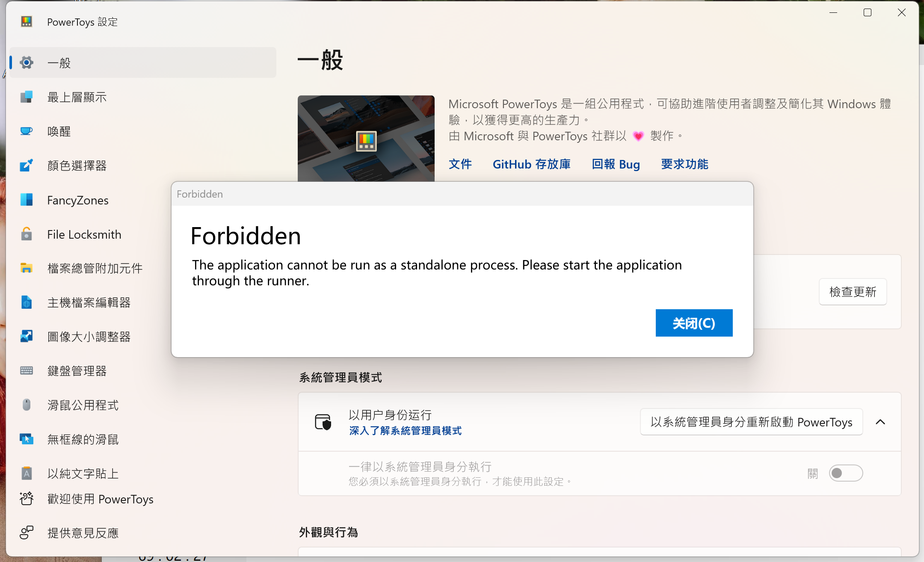Click the Image Resizer (圖像大小調整器) icon
Image resolution: width=924 pixels, height=562 pixels.
click(27, 336)
